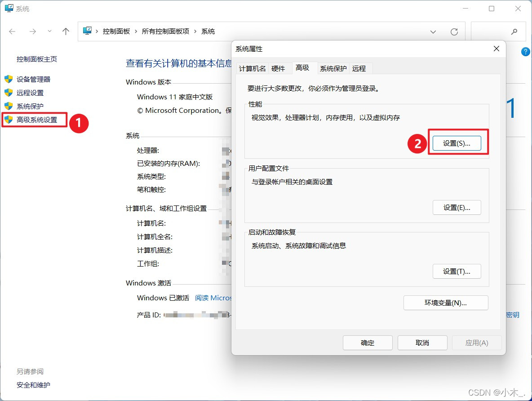The height and width of the screenshot is (401, 532).
Task: Click the shield icon beside 设备管理器
Action: click(x=9, y=79)
